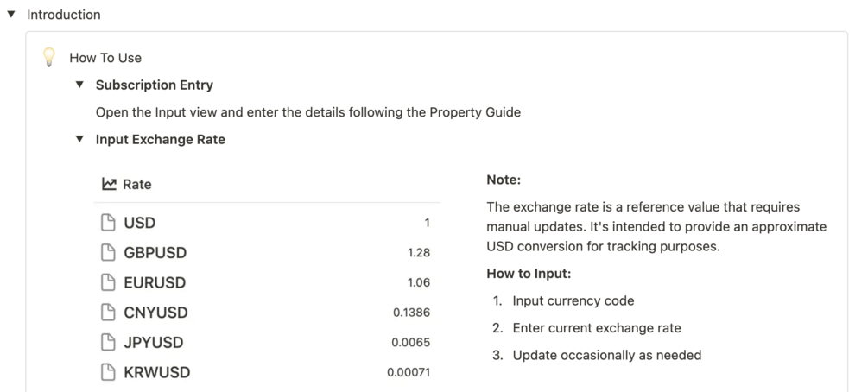Click the lightbulb callout icon
Viewport: 868px width, 392px height.
(49, 58)
